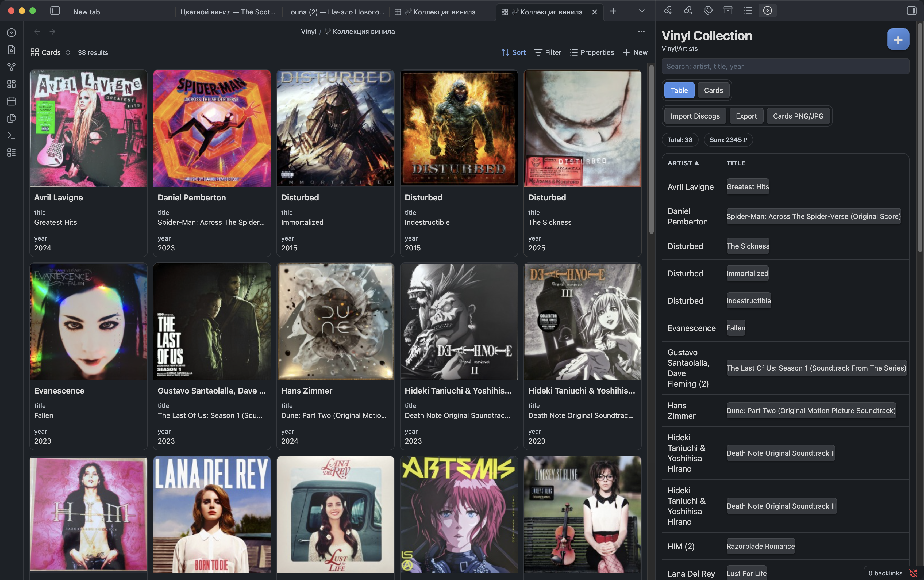924x580 pixels.
Task: Click the 0 backlinks status entry
Action: coord(885,573)
